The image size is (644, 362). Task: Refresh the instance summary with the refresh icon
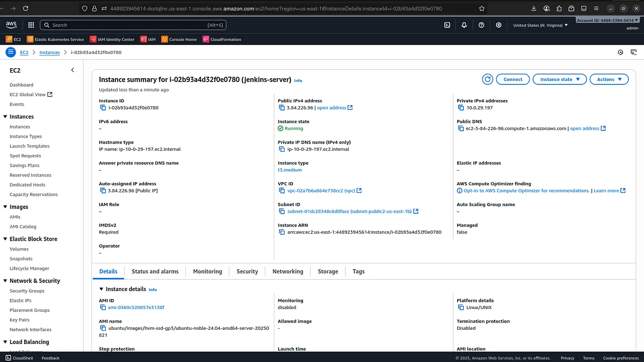488,79
